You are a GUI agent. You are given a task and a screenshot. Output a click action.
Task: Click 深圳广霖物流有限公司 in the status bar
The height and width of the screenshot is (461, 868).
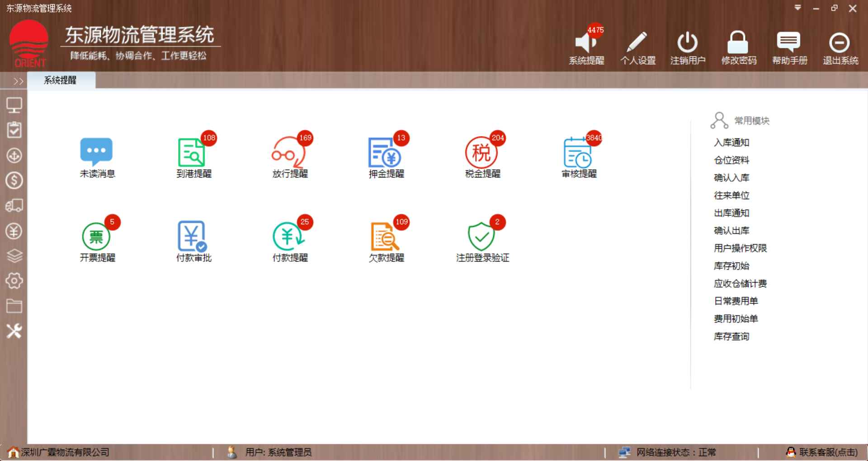65,452
